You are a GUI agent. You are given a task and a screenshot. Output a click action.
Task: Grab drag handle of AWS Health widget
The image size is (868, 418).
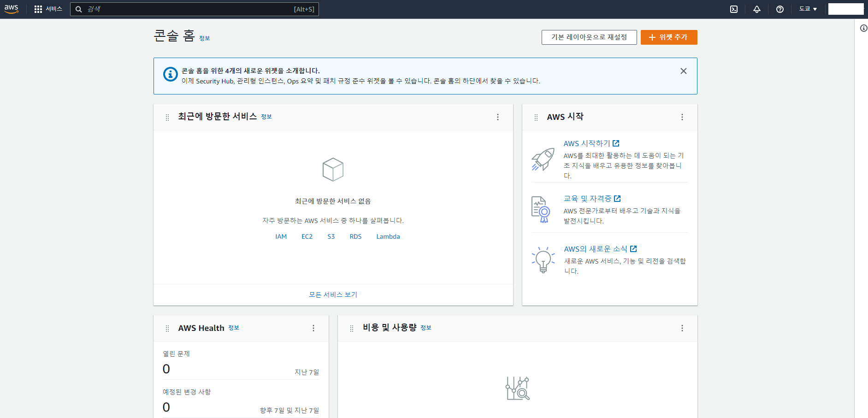click(x=167, y=329)
